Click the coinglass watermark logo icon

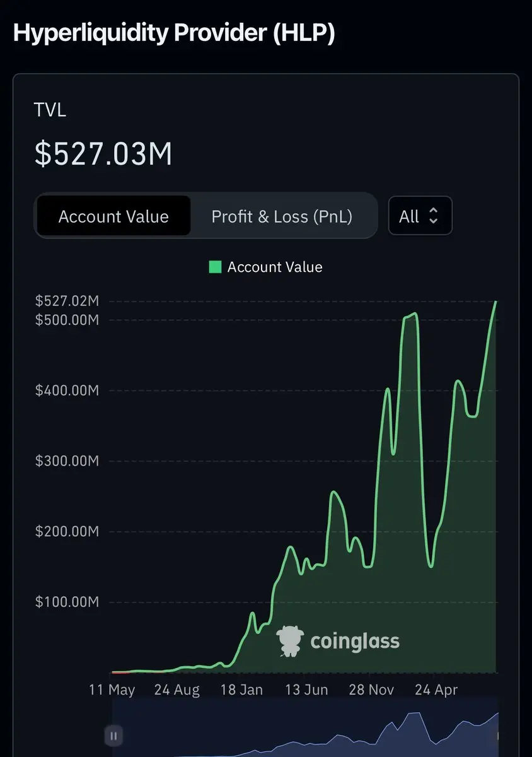tap(289, 641)
